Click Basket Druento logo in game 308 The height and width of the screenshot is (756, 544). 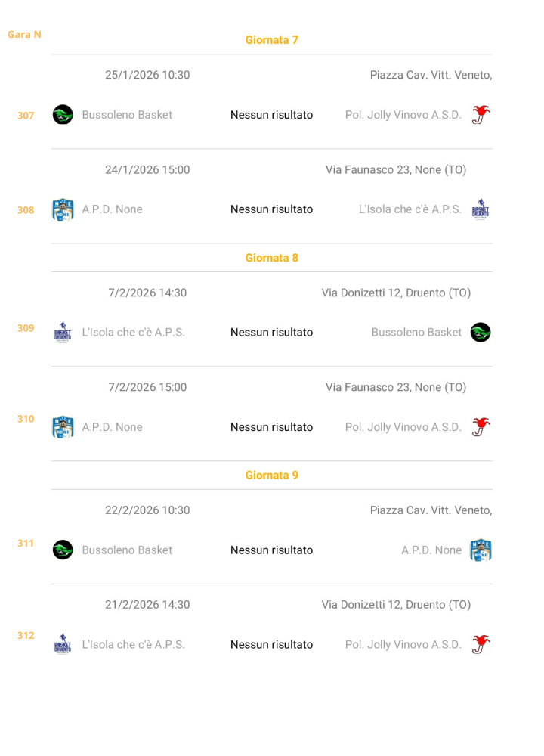tap(481, 209)
